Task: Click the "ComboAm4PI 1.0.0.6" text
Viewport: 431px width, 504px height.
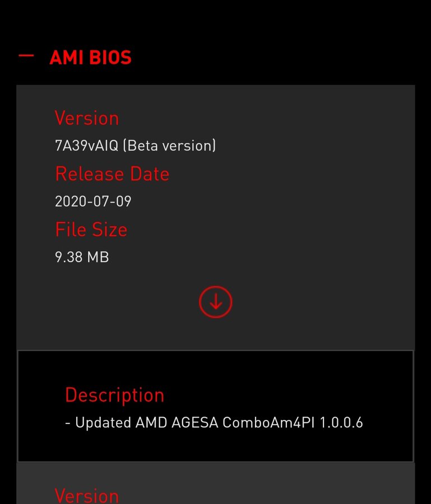Action: pyautogui.click(x=293, y=422)
